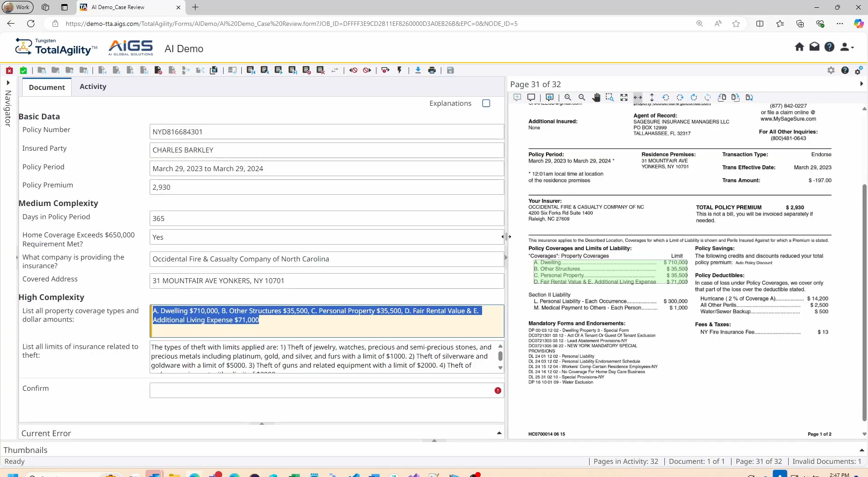Image resolution: width=868 pixels, height=477 pixels.
Task: Click the fit-to-height vertical arrows icon
Action: [x=652, y=98]
